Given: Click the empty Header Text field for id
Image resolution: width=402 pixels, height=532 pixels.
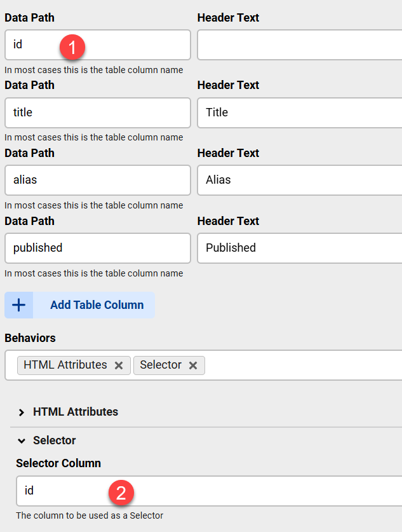Looking at the screenshot, I should (298, 44).
